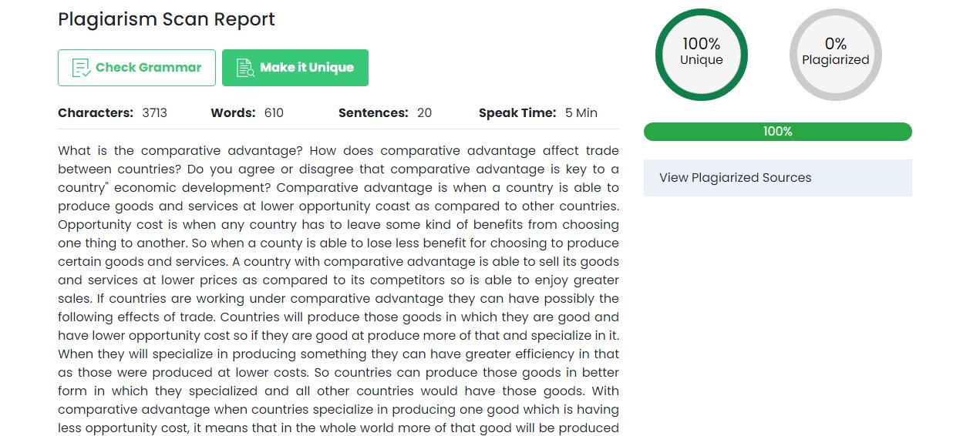Click the last visible line of scanned text
Viewport: 980px width, 436px height.
pyautogui.click(x=338, y=428)
